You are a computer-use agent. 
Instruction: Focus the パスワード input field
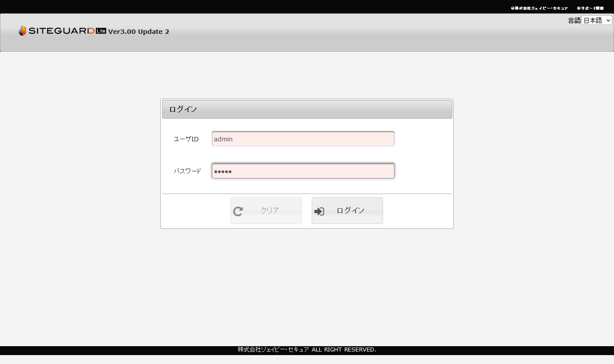pyautogui.click(x=303, y=171)
